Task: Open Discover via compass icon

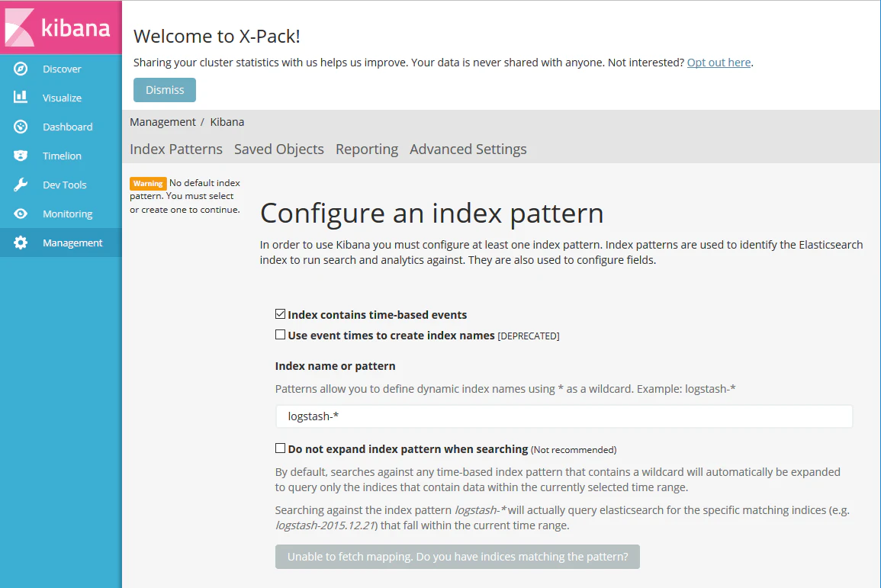Action: pyautogui.click(x=21, y=69)
